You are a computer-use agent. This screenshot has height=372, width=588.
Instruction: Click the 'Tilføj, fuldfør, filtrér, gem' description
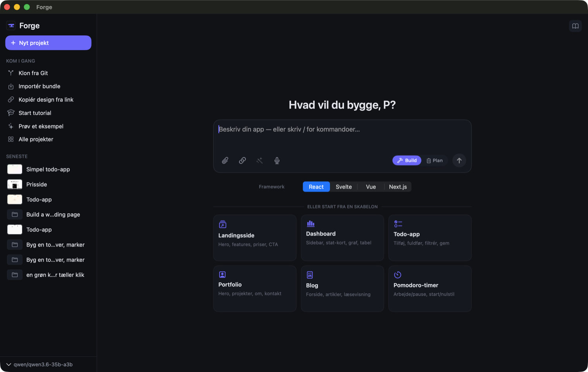[x=421, y=243]
